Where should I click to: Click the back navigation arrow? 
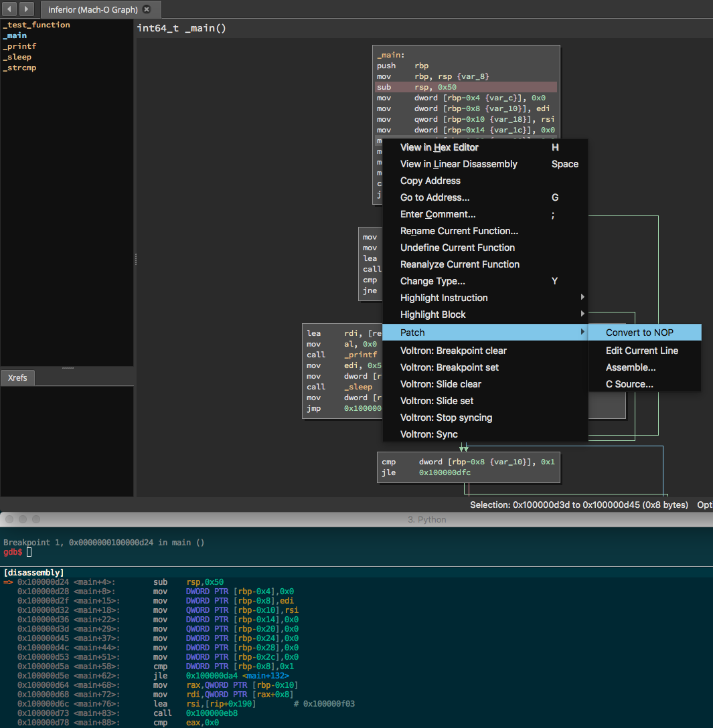click(10, 9)
